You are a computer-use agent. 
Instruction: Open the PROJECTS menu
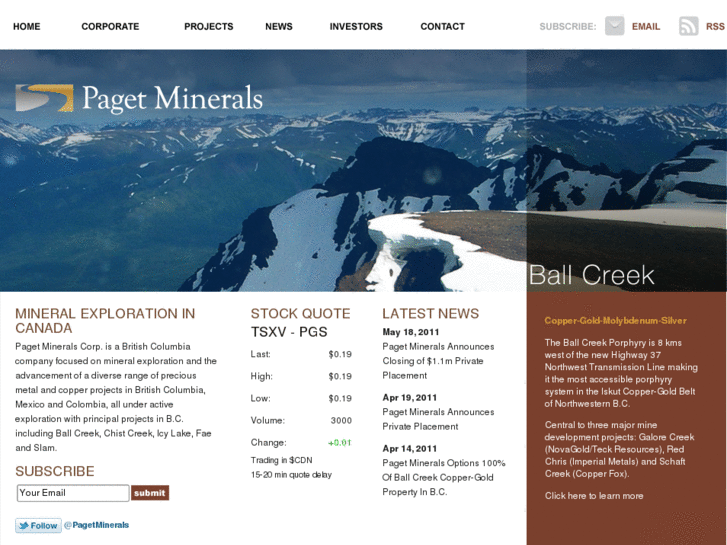(x=209, y=26)
